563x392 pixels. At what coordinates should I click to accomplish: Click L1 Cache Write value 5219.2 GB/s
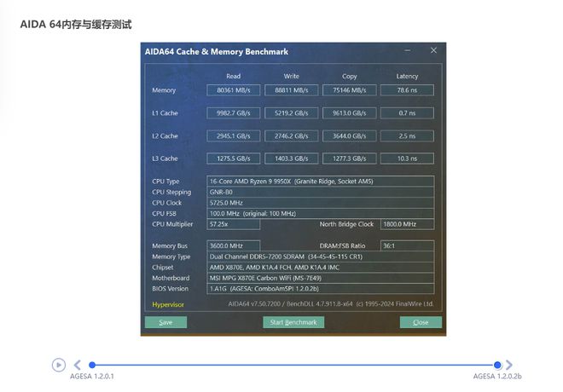[291, 113]
